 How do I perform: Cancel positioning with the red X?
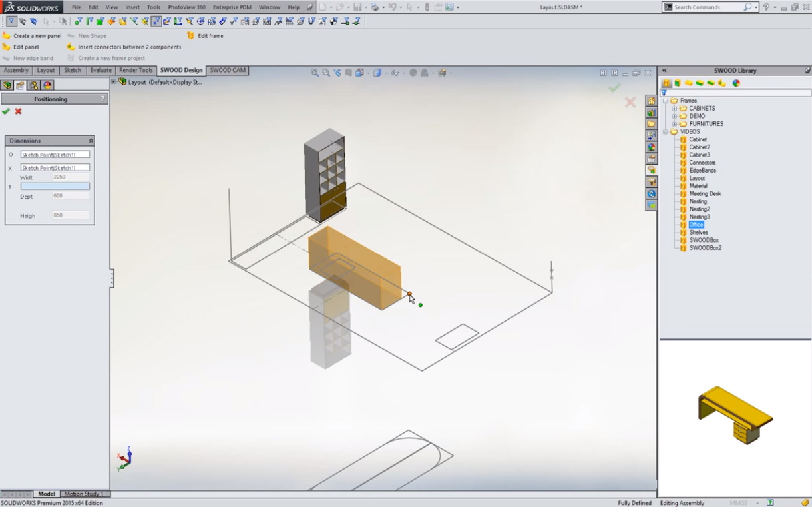(x=19, y=111)
